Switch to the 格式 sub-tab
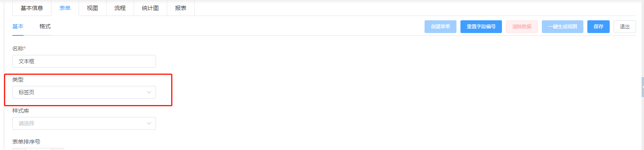This screenshot has width=644, height=150. [45, 26]
